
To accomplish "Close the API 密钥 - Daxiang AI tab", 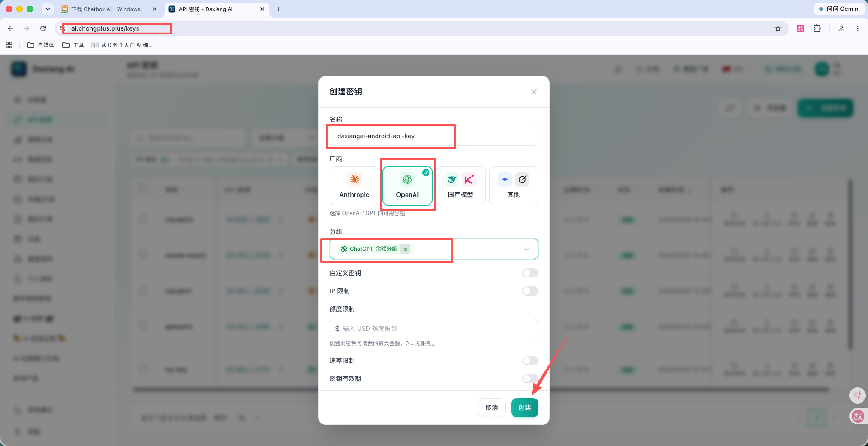I will (262, 9).
